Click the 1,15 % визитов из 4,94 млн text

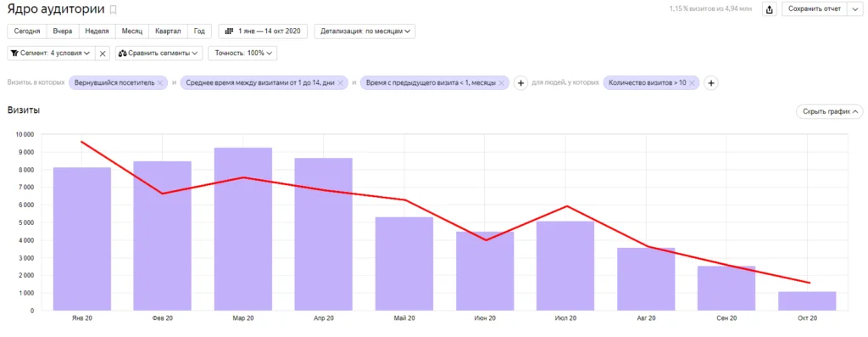click(x=712, y=8)
